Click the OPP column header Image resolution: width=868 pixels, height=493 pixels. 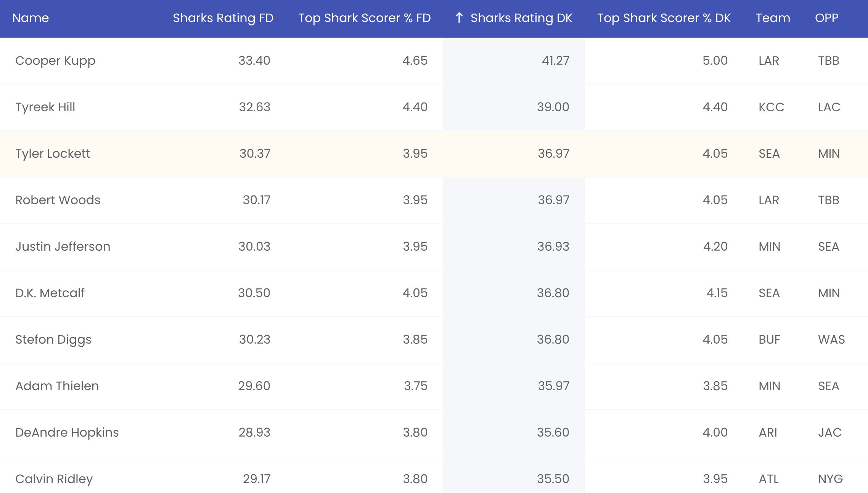[826, 18]
